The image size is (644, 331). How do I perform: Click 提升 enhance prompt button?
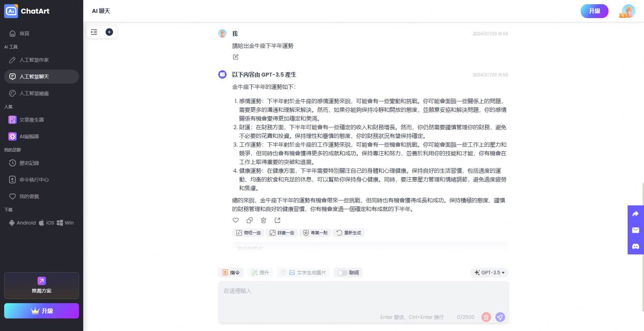(260, 273)
